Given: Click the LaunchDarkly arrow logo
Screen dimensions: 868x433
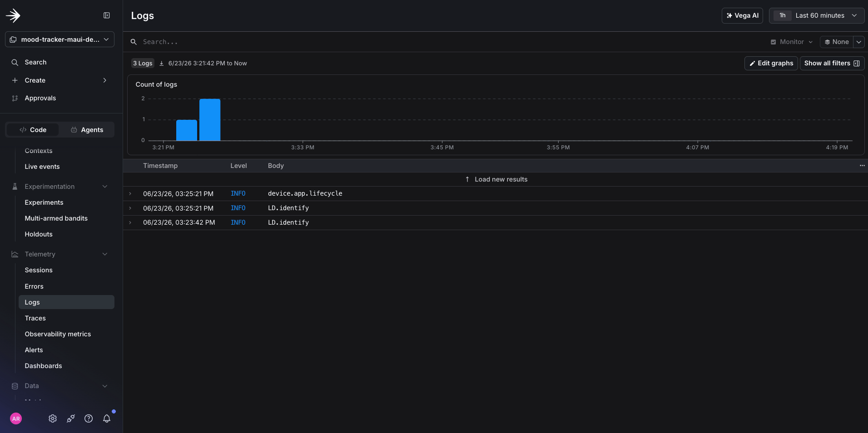Looking at the screenshot, I should coord(13,15).
